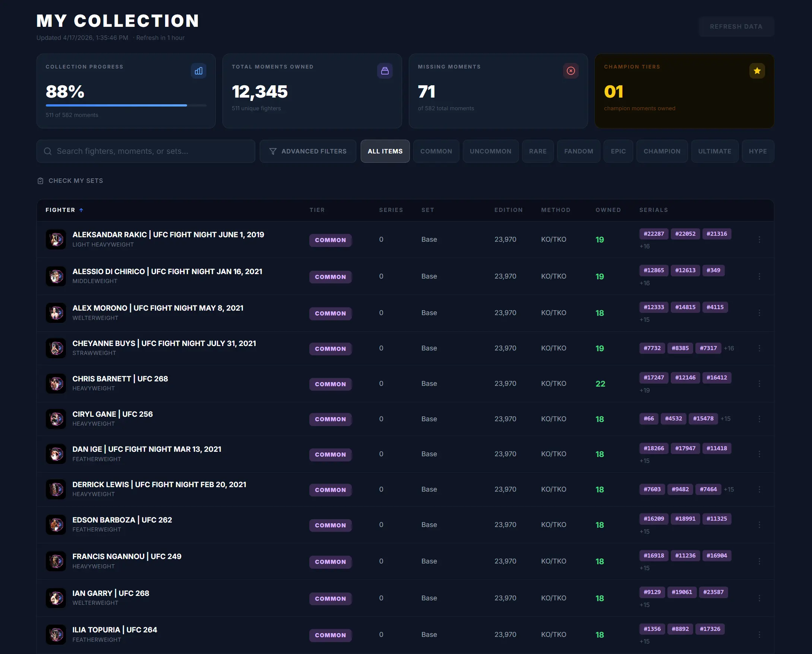The image size is (812, 654).
Task: Click the funnel icon in Advanced Filters
Action: click(273, 152)
